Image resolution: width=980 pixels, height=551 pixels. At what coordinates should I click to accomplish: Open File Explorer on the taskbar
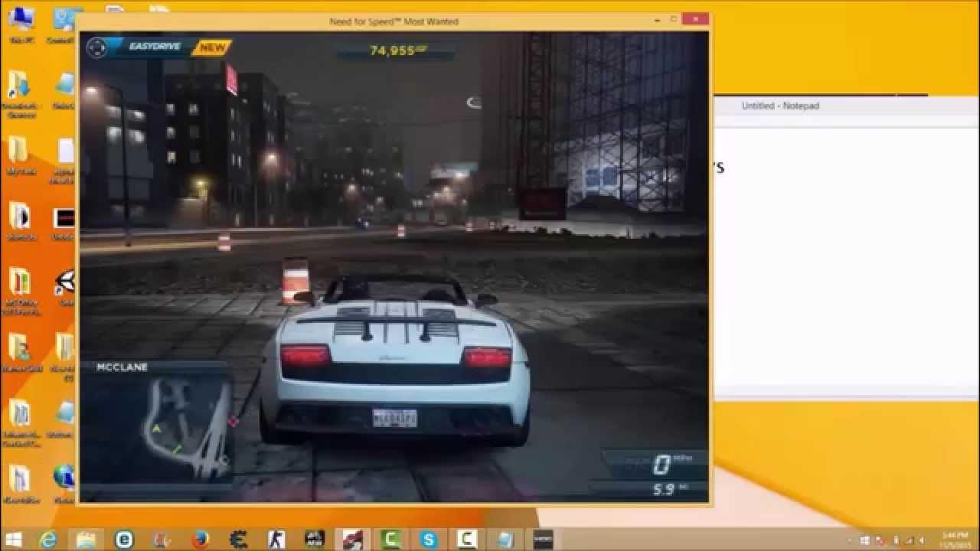86,540
